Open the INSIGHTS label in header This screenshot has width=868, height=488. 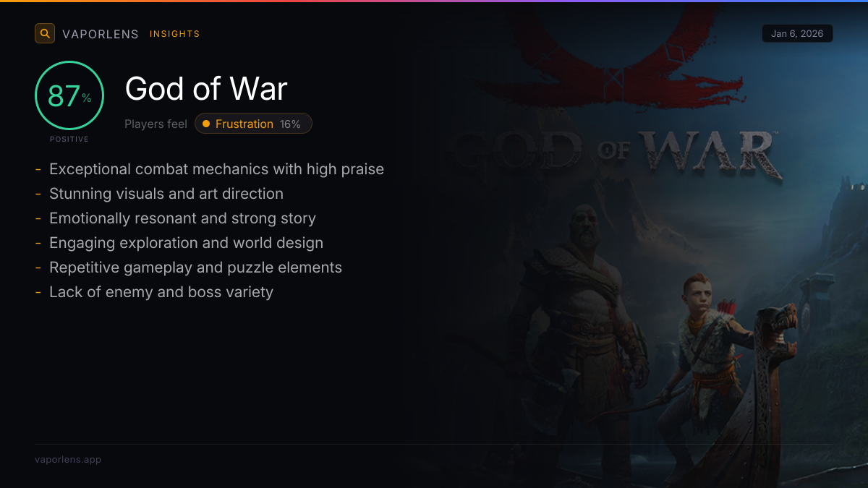175,34
